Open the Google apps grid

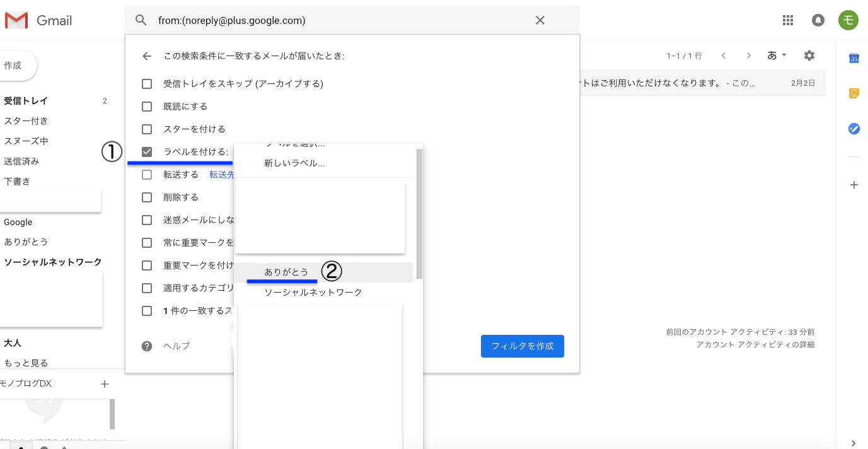coord(787,20)
